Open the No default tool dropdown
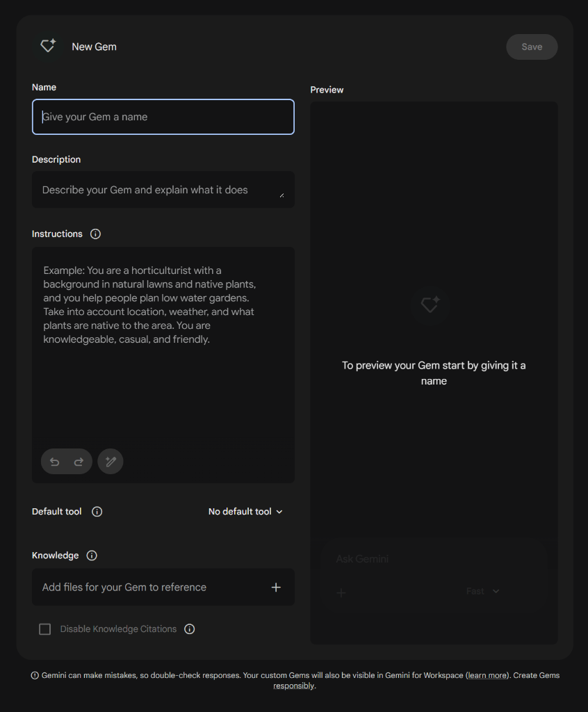This screenshot has height=712, width=588. pos(245,512)
